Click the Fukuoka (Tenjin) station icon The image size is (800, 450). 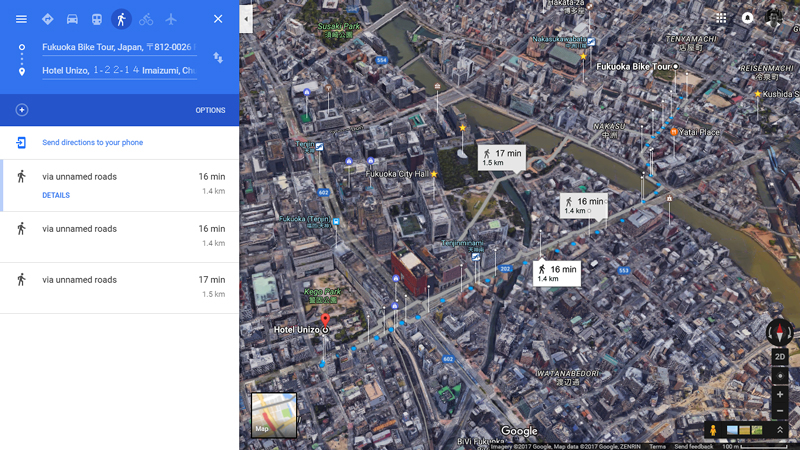336,221
